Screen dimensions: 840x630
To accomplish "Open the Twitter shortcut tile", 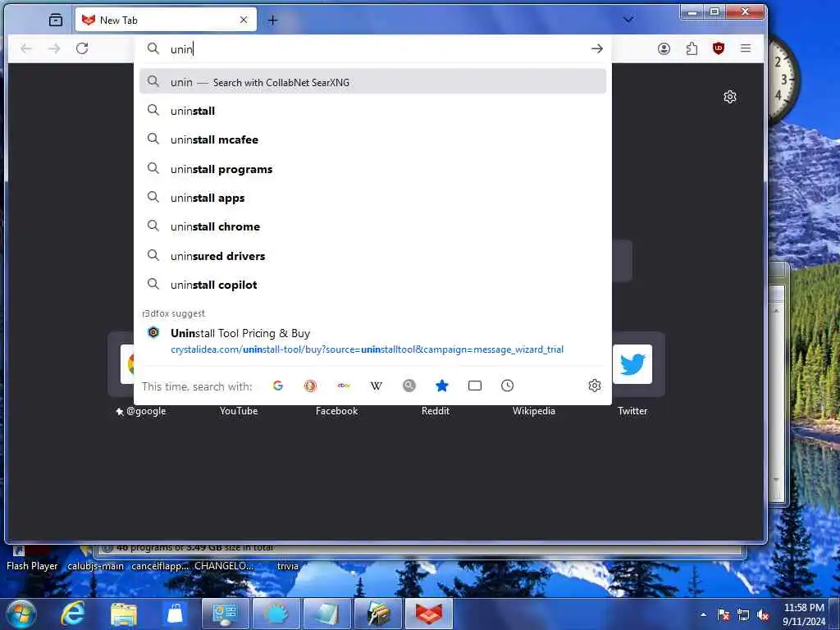I will pos(632,364).
